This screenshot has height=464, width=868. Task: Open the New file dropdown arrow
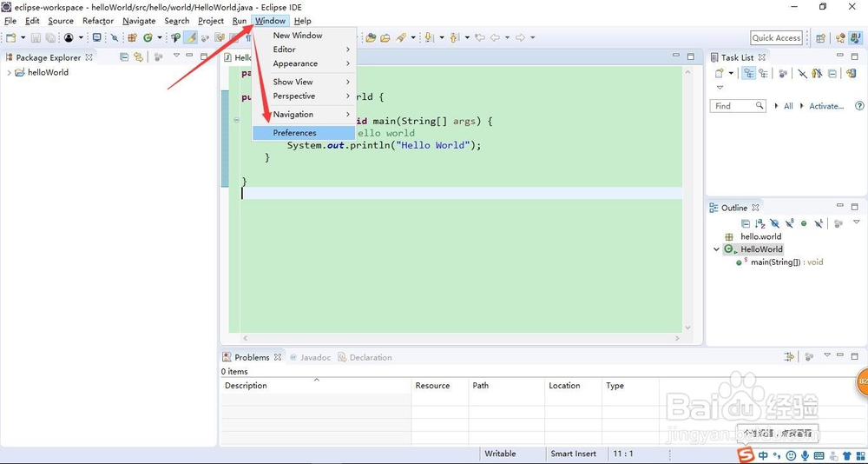(x=23, y=37)
